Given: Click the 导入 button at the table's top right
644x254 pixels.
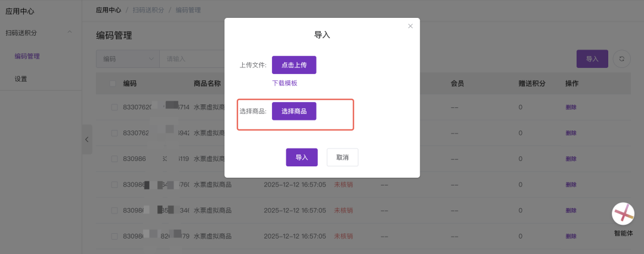Looking at the screenshot, I should click(592, 59).
